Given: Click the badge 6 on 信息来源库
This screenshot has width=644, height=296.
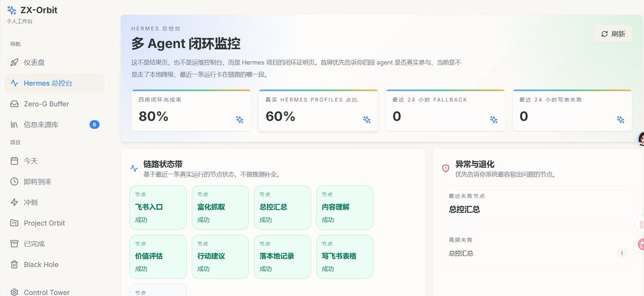Looking at the screenshot, I should coord(94,125).
